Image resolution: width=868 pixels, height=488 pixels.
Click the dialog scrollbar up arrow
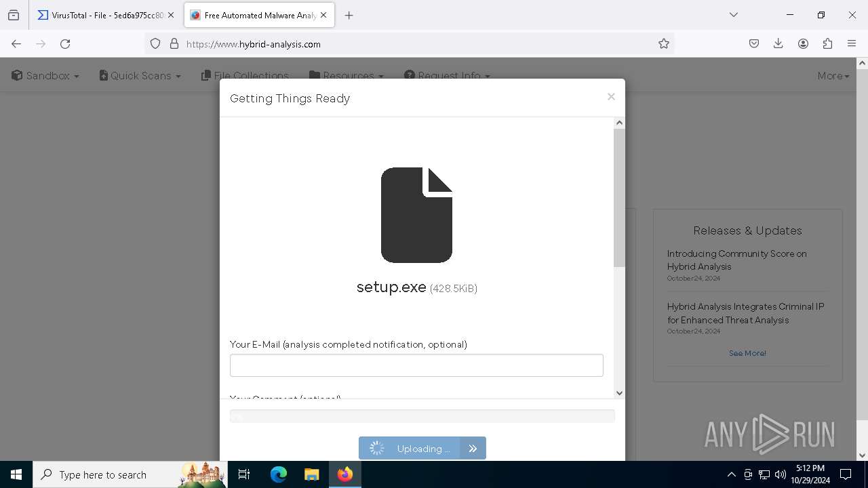[619, 123]
